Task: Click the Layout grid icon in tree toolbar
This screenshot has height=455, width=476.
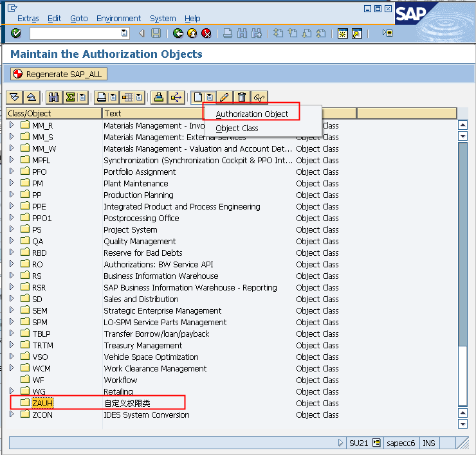Action: pos(127,98)
